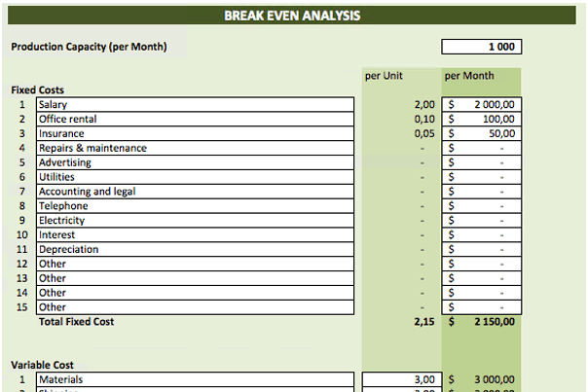Click the Electricity name cell
Image resolution: width=588 pixels, height=392 pixels.
195,220
